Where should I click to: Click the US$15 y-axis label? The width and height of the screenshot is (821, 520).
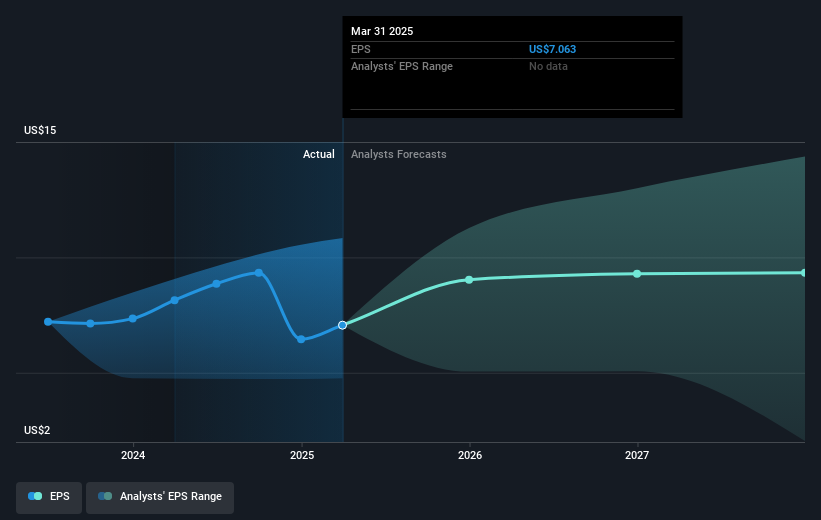pos(40,130)
